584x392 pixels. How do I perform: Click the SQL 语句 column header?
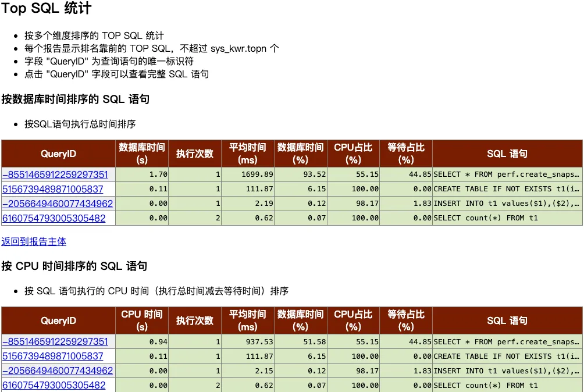click(507, 153)
